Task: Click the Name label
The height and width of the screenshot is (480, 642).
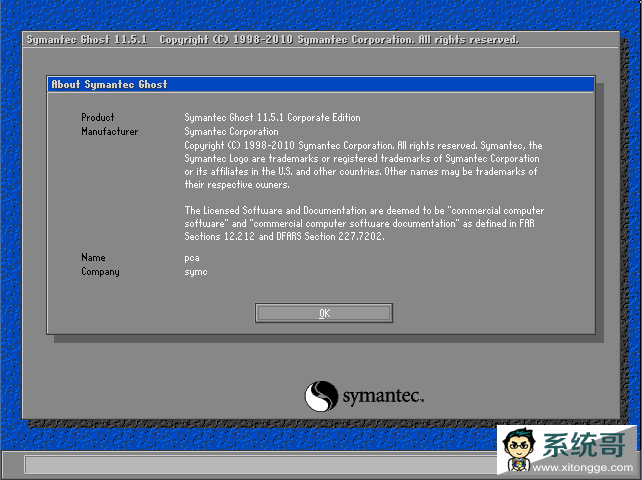Action: pyautogui.click(x=93, y=258)
